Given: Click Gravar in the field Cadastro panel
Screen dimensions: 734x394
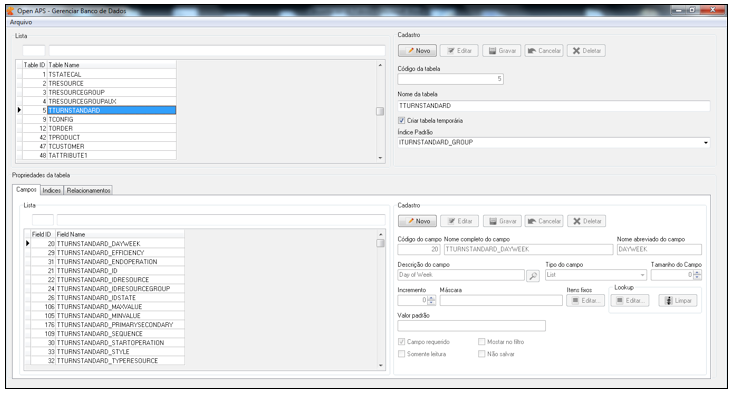Looking at the screenshot, I should 502,221.
